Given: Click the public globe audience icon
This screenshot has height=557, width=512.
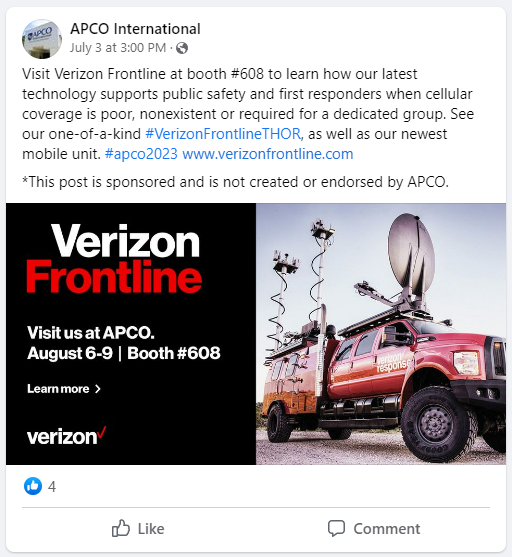Looking at the screenshot, I should 182,48.
